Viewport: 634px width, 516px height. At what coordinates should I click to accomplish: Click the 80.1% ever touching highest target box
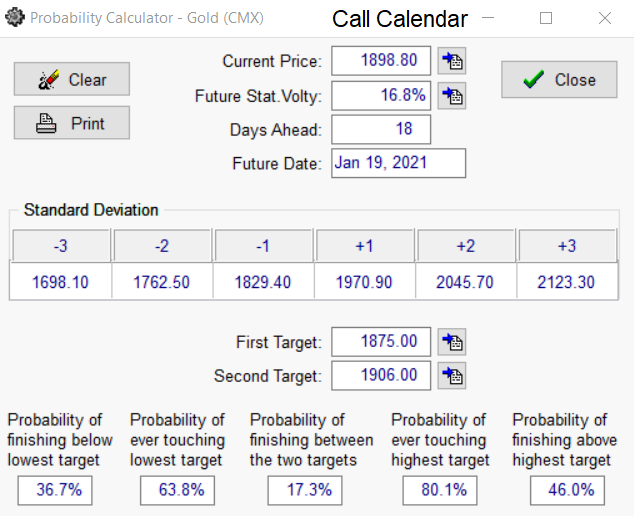pos(440,491)
